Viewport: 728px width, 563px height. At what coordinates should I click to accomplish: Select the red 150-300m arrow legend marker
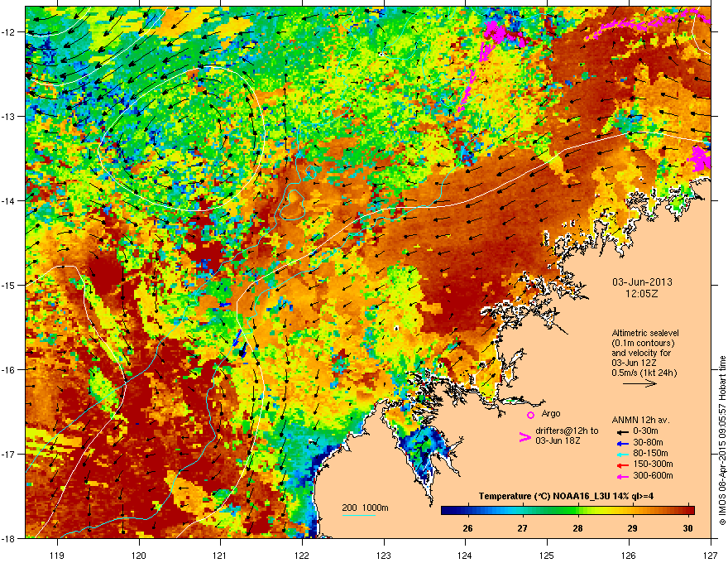click(621, 465)
